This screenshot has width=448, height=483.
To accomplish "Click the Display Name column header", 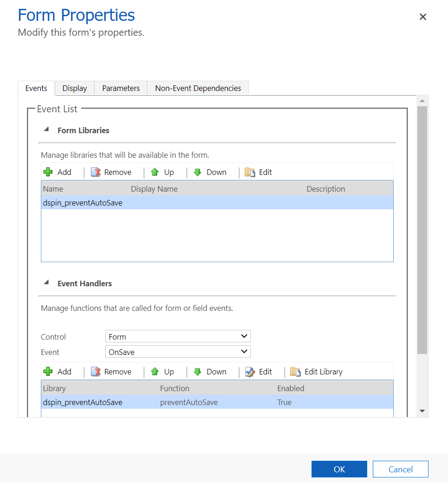I will (154, 189).
